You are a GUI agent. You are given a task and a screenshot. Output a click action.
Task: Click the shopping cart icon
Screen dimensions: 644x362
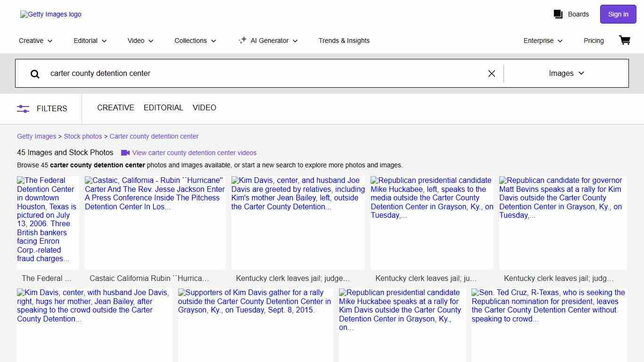pos(625,41)
